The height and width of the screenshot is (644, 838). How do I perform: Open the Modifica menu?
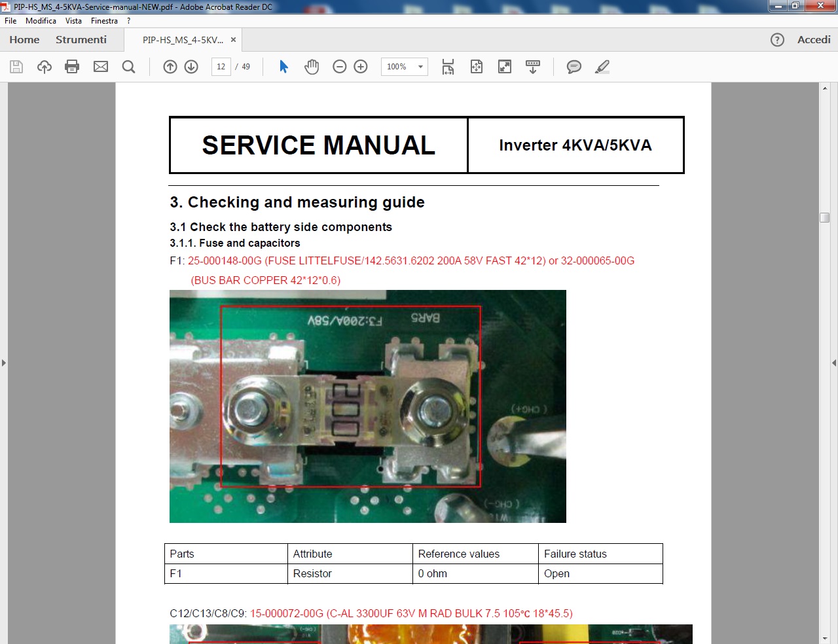pos(41,21)
